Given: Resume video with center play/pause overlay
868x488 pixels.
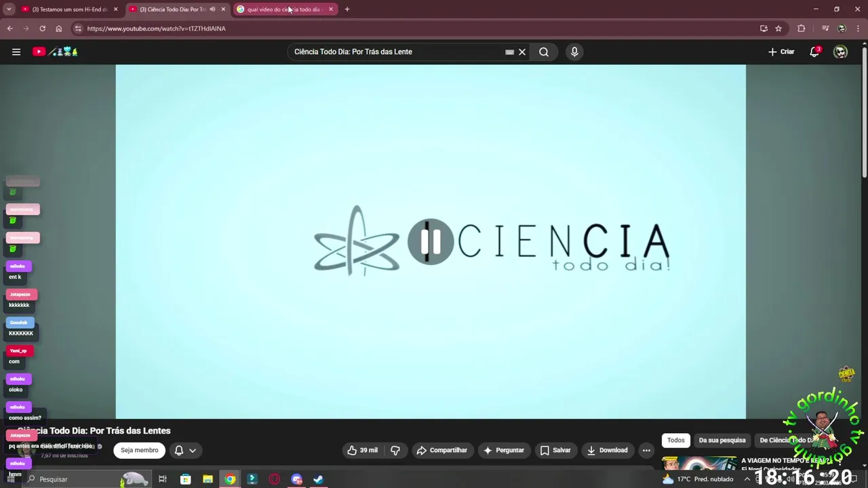Looking at the screenshot, I should pos(431,242).
